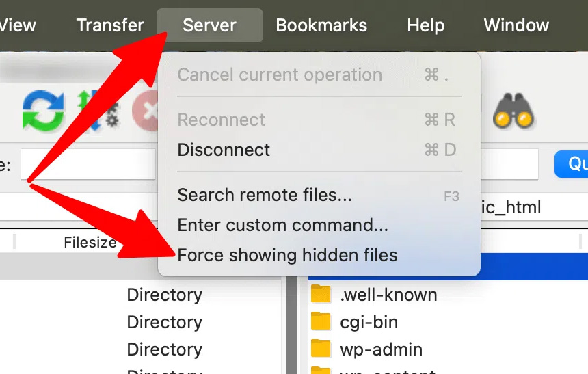Choose Enter custom command menu item
This screenshot has width=588, height=374.
(282, 225)
